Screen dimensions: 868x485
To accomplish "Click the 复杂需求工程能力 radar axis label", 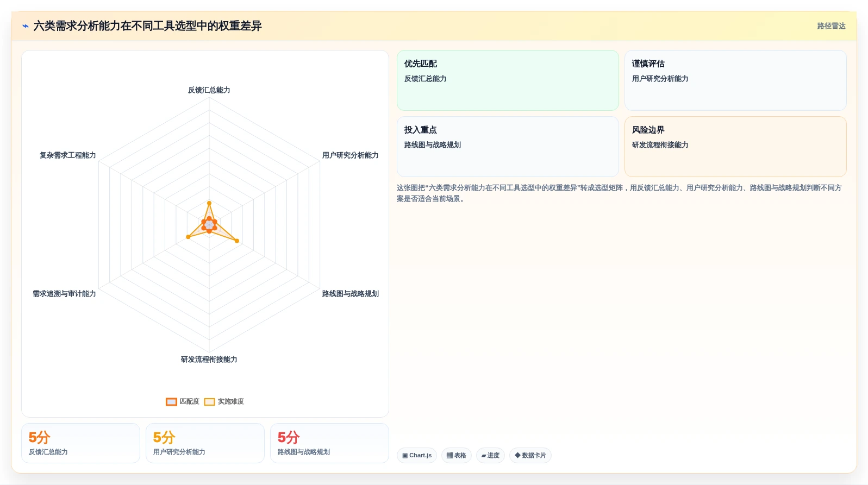I will [67, 155].
